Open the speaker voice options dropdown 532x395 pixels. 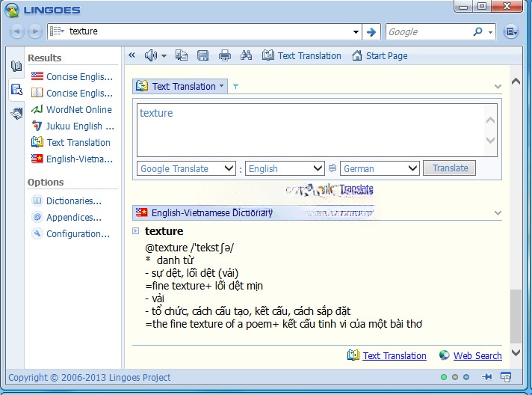[x=164, y=55]
